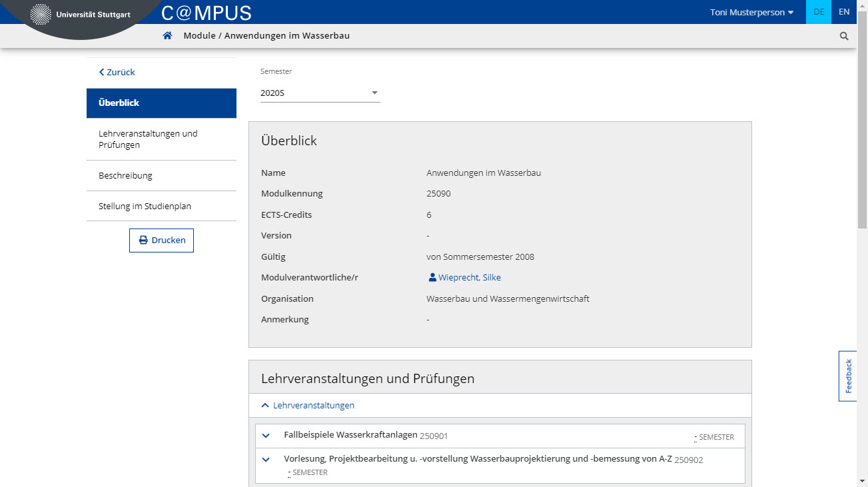Open Beschreibung in the sidebar
This screenshot has width=868, height=487.
click(161, 176)
